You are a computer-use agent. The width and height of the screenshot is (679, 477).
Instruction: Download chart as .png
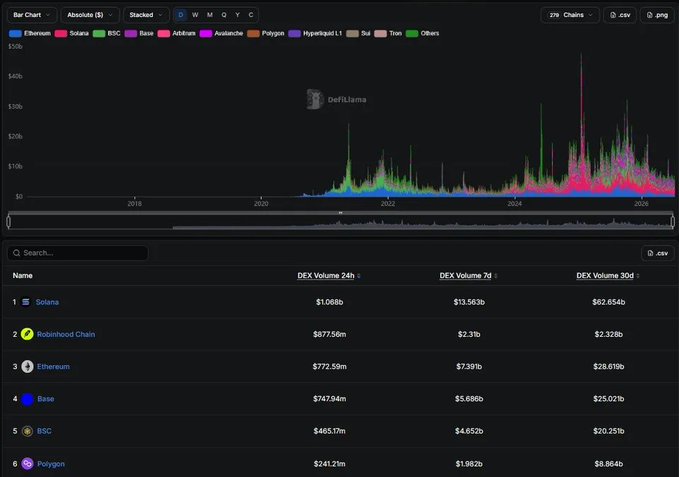657,15
